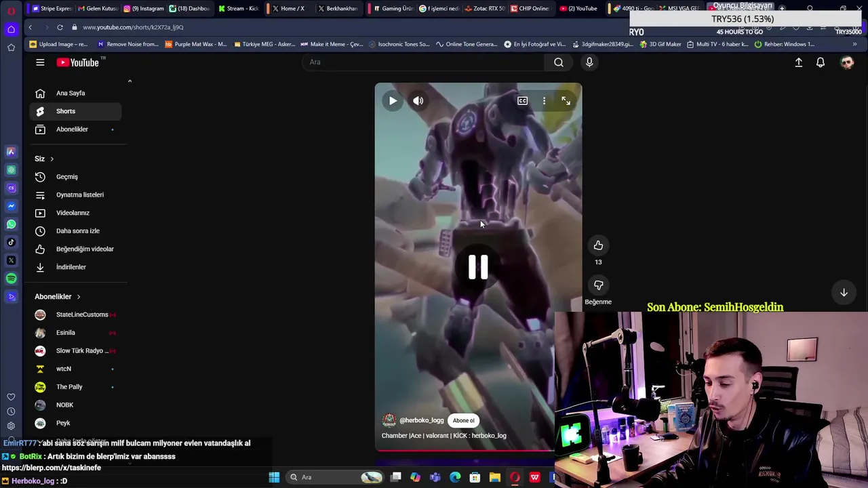The height and width of the screenshot is (488, 868).
Task: Click the search magnifier button
Action: pos(558,62)
